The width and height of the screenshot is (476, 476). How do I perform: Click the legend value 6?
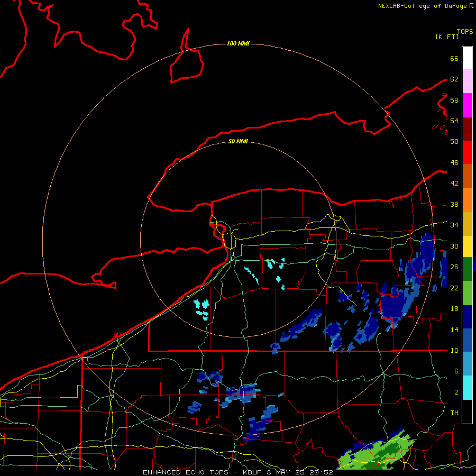[x=456, y=371]
